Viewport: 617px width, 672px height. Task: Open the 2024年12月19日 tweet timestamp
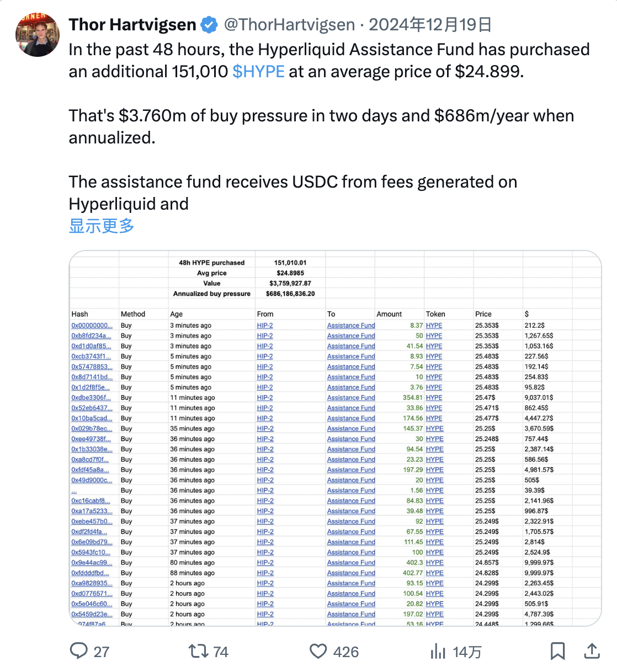[x=430, y=25]
